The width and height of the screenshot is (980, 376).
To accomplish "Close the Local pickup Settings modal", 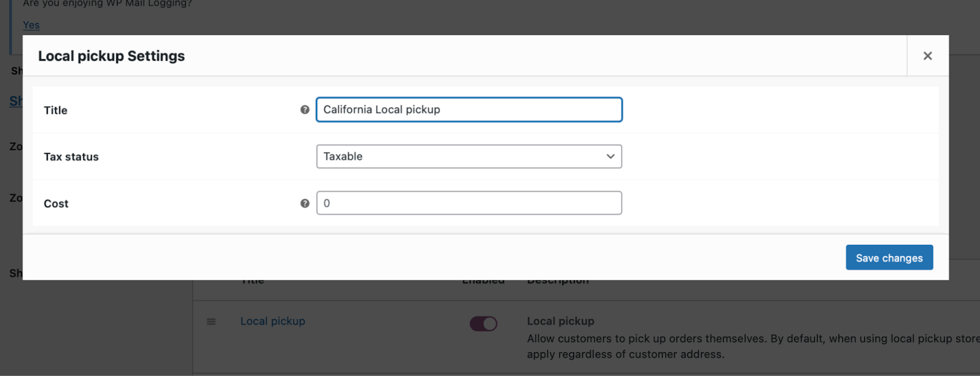I will pos(927,56).
